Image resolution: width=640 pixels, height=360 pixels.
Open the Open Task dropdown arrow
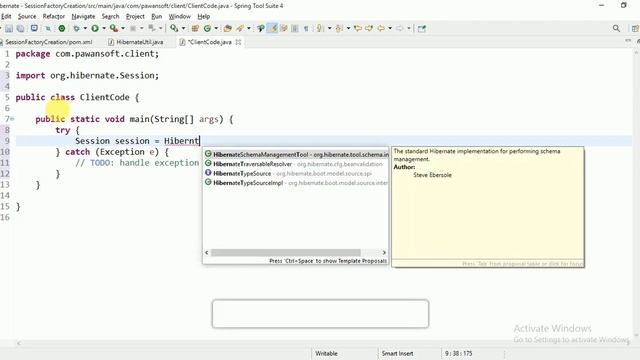pyautogui.click(x=249, y=28)
